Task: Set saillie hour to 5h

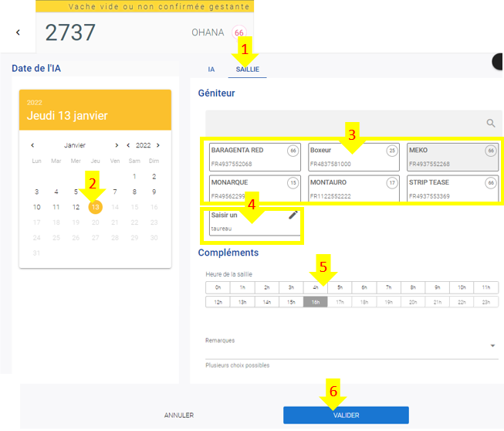Action: [340, 287]
